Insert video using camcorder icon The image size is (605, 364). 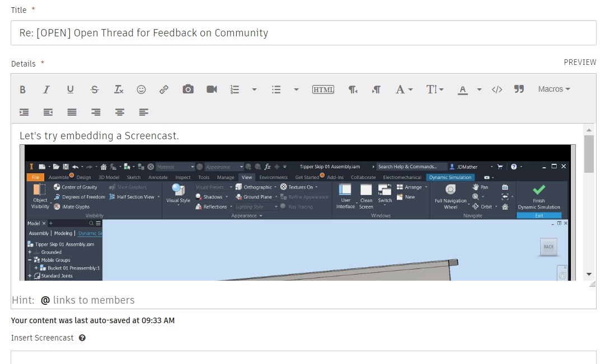pyautogui.click(x=212, y=89)
